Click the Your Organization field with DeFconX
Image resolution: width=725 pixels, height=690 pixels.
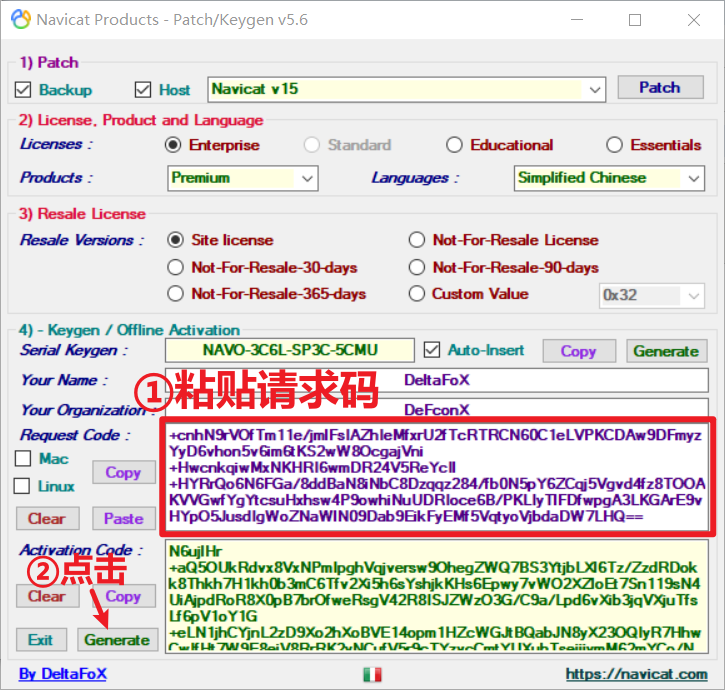436,408
